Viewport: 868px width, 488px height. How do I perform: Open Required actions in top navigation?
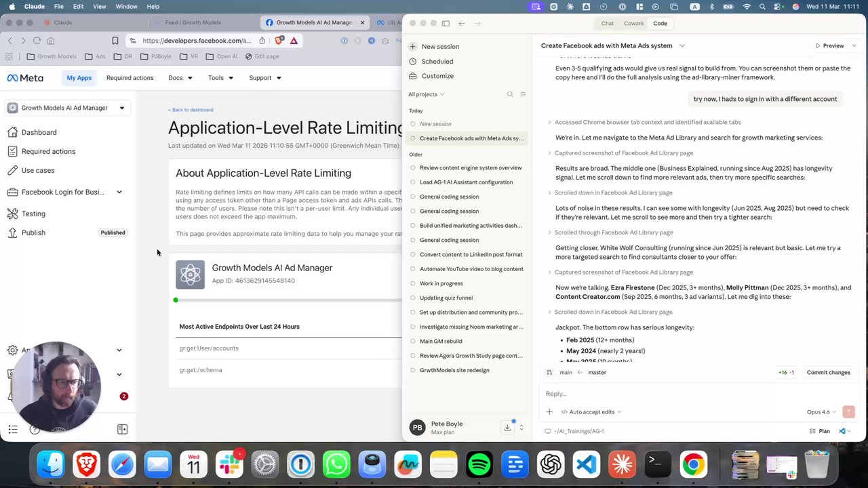pyautogui.click(x=130, y=78)
